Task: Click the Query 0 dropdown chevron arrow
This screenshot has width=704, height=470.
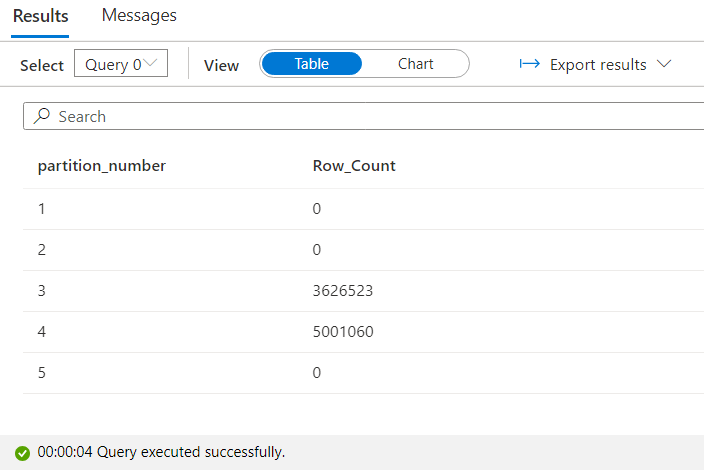Action: click(x=151, y=64)
